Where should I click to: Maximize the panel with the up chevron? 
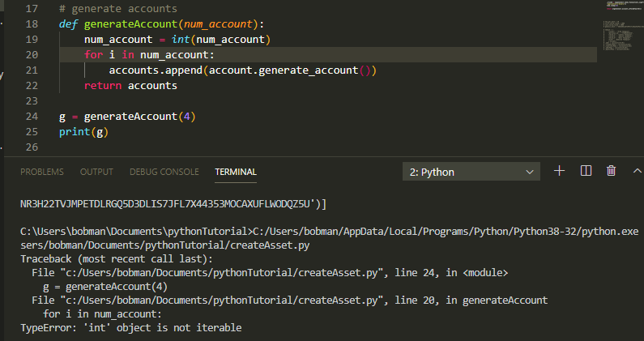pyautogui.click(x=637, y=171)
